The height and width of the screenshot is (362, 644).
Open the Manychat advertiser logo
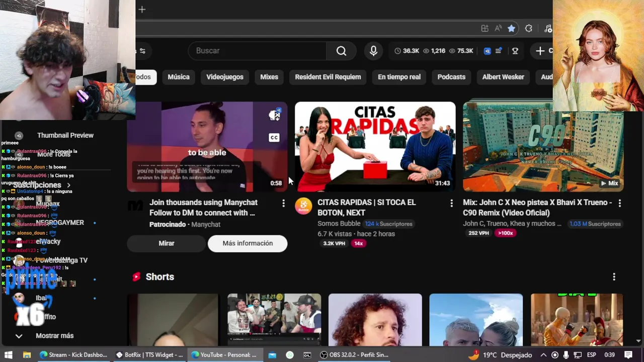click(x=136, y=206)
